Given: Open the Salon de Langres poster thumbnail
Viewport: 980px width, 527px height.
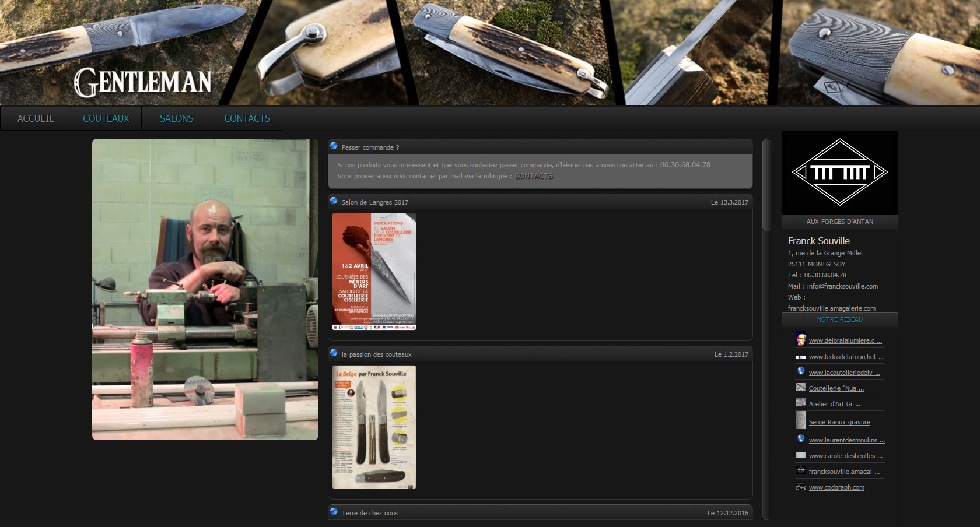Looking at the screenshot, I should [x=374, y=272].
